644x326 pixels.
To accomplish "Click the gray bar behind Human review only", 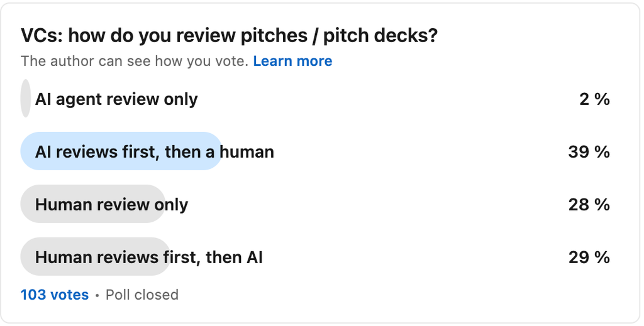I will coord(93,204).
